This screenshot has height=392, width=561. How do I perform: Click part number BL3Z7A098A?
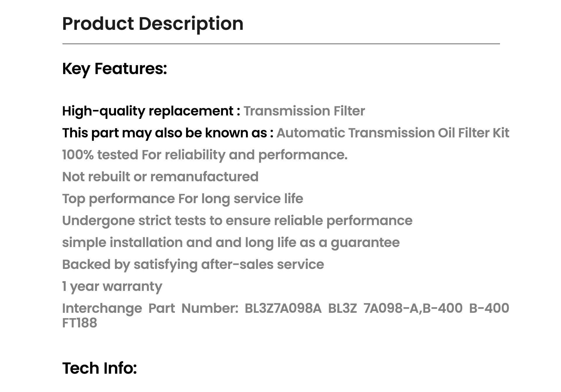(x=283, y=308)
